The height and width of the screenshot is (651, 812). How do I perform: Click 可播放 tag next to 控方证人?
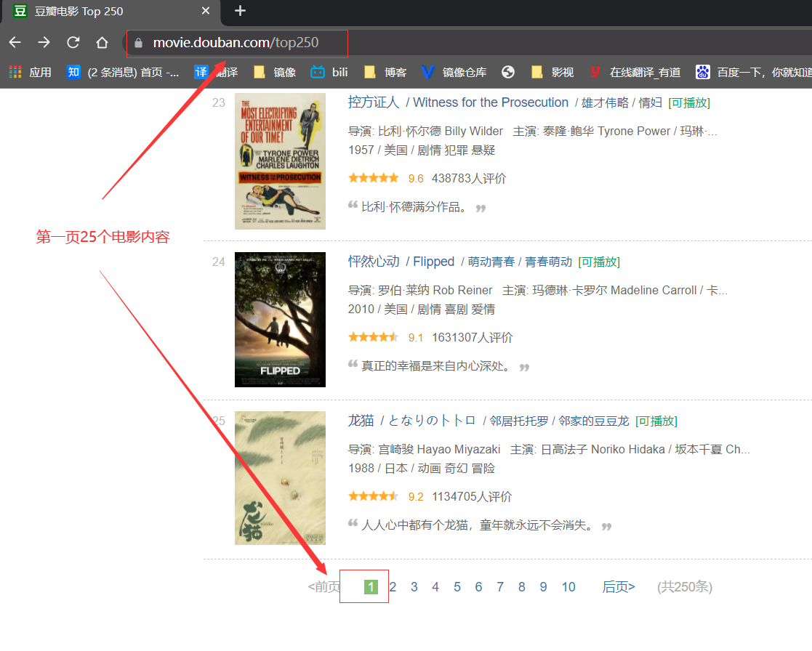click(688, 103)
